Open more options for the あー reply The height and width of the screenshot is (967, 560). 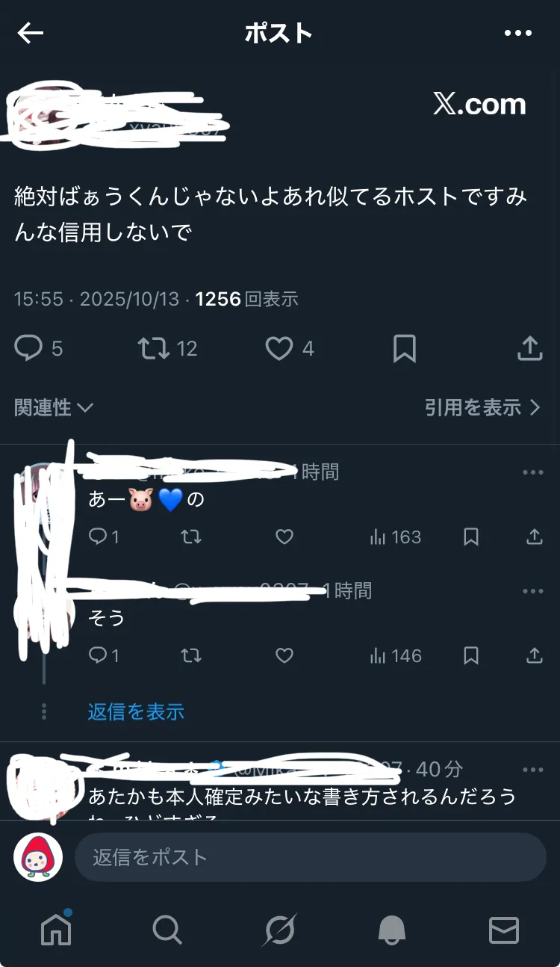[533, 472]
